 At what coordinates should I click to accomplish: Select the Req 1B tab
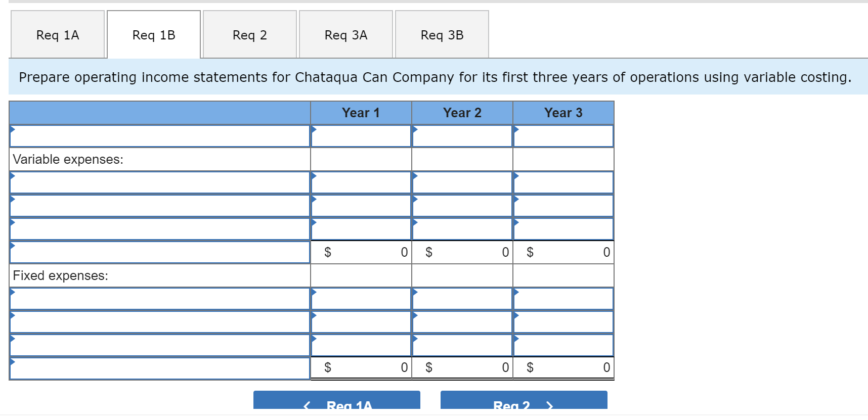153,34
